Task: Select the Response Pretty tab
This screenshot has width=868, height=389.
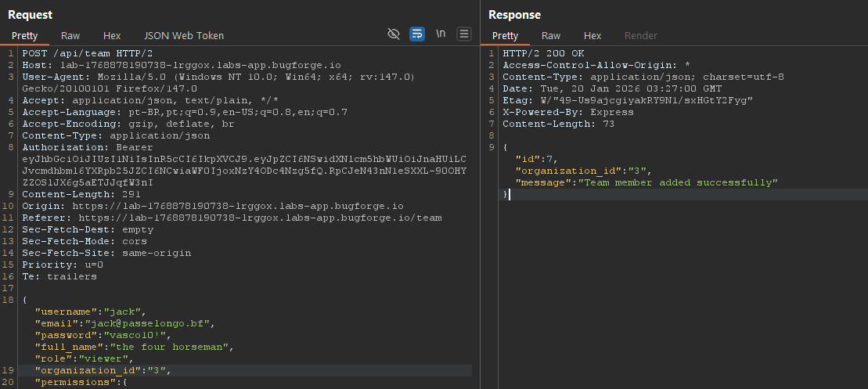Action: coord(506,35)
